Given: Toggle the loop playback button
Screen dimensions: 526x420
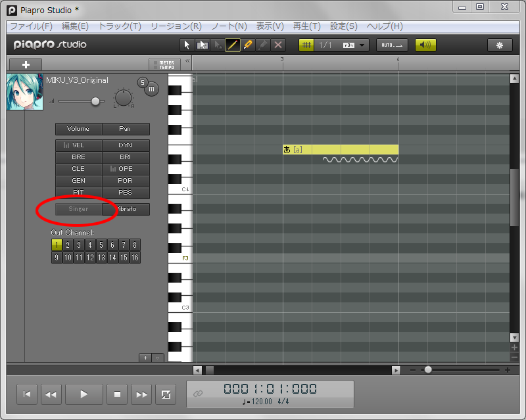Looking at the screenshot, I should 166,394.
